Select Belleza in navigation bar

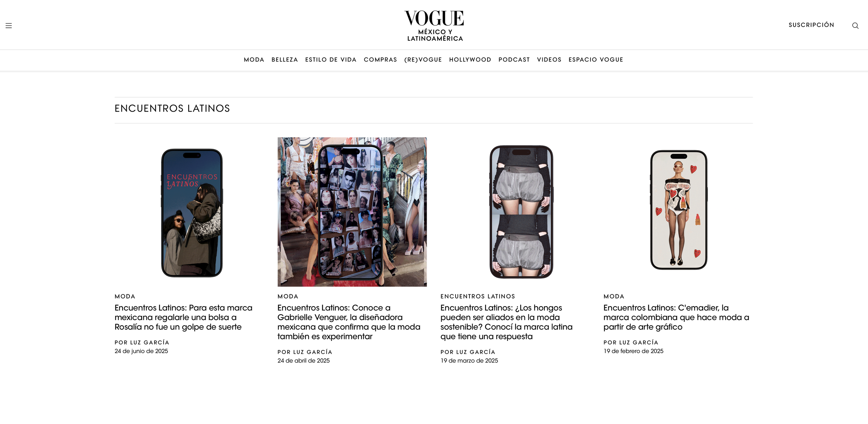(x=285, y=60)
